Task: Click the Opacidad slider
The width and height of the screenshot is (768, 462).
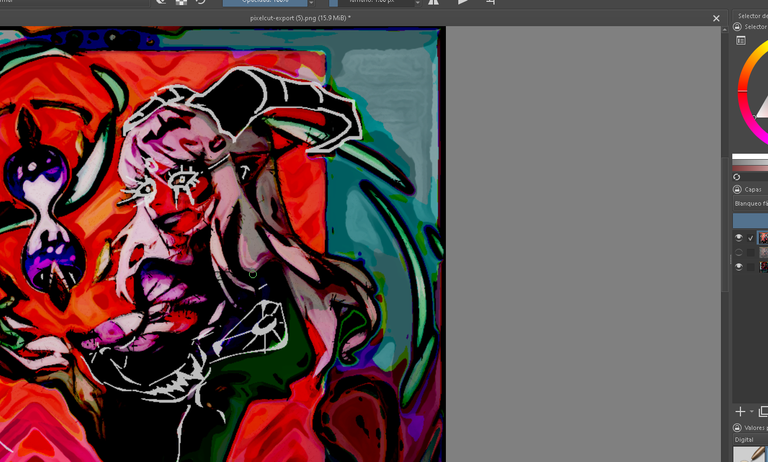Action: click(265, 2)
